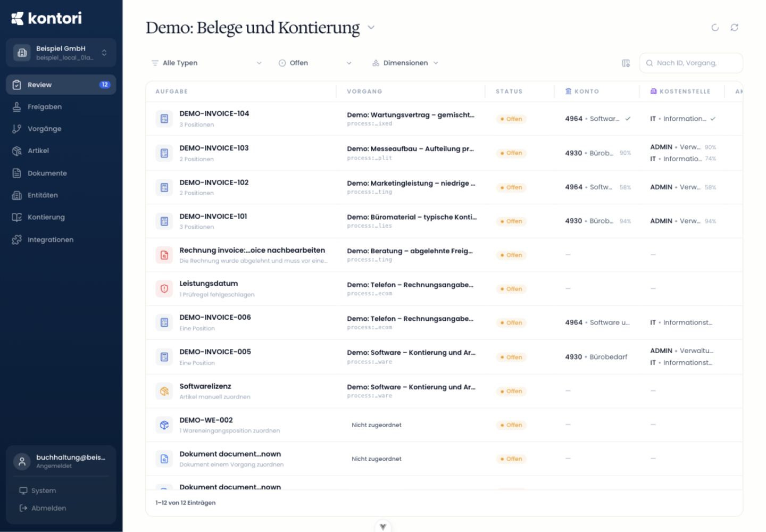Screen dimensions: 766x532
Task: Expand the Dimensionen dropdown
Action: pyautogui.click(x=405, y=63)
